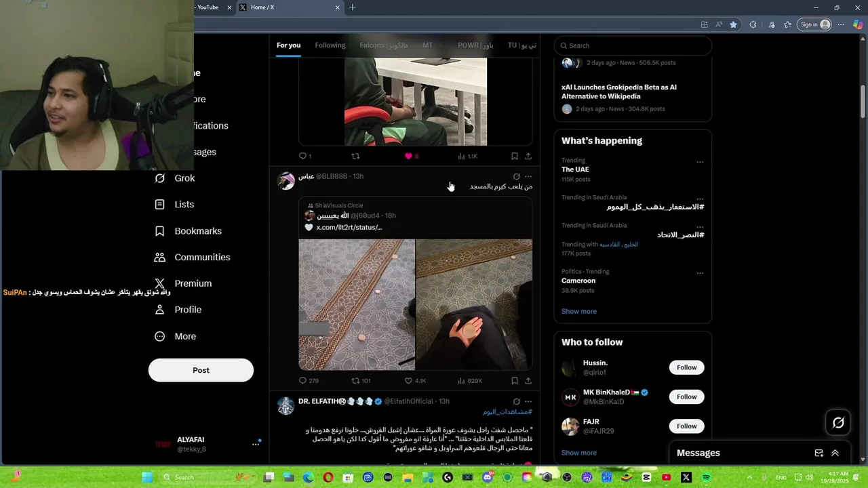
Task: Bookmark the top post with 1.1K views
Action: [x=515, y=156]
